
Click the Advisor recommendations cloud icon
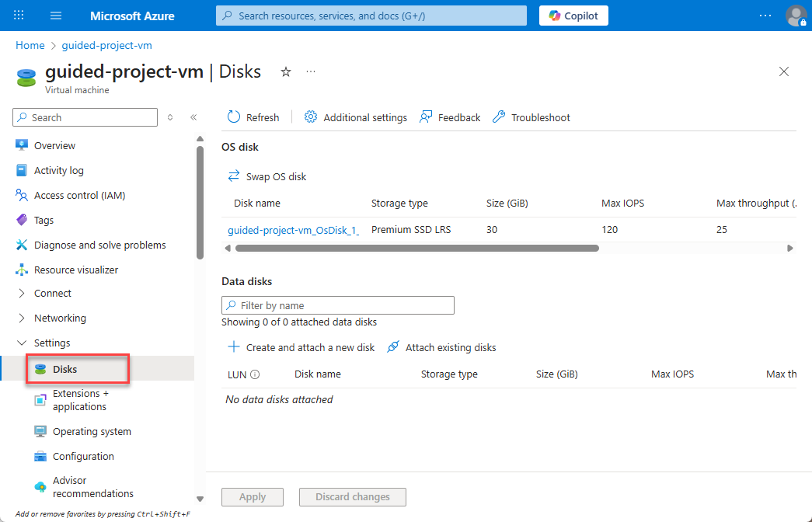coord(40,487)
